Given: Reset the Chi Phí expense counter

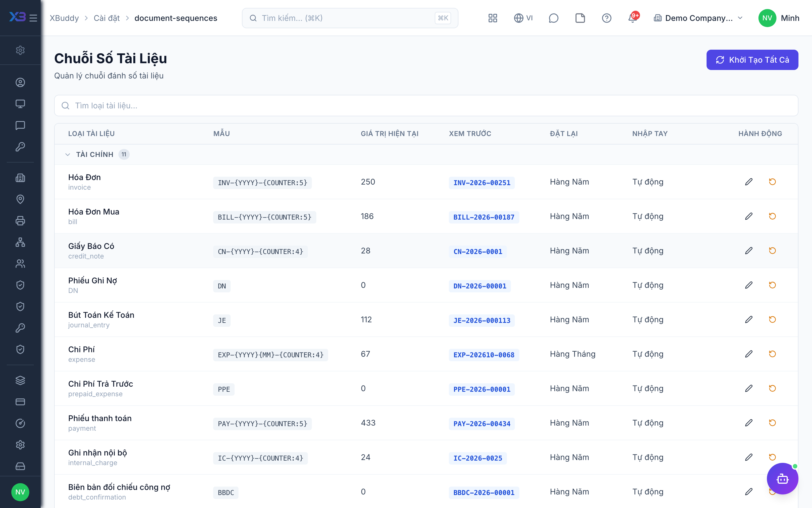Looking at the screenshot, I should 772,354.
